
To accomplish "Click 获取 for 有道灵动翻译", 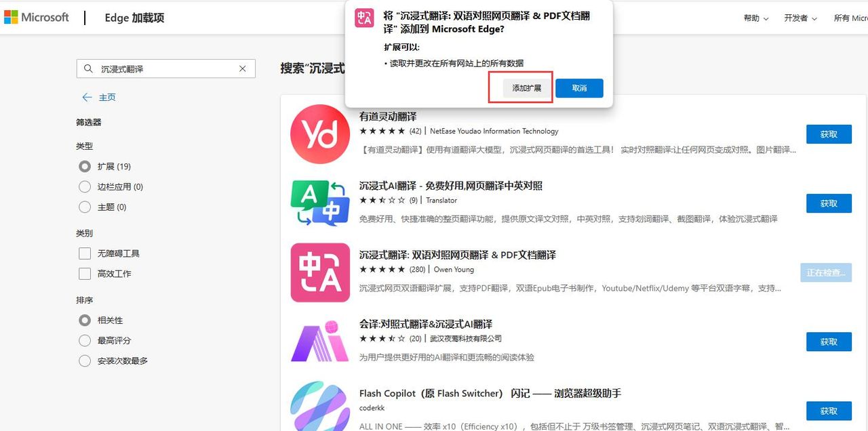I will click(x=828, y=134).
